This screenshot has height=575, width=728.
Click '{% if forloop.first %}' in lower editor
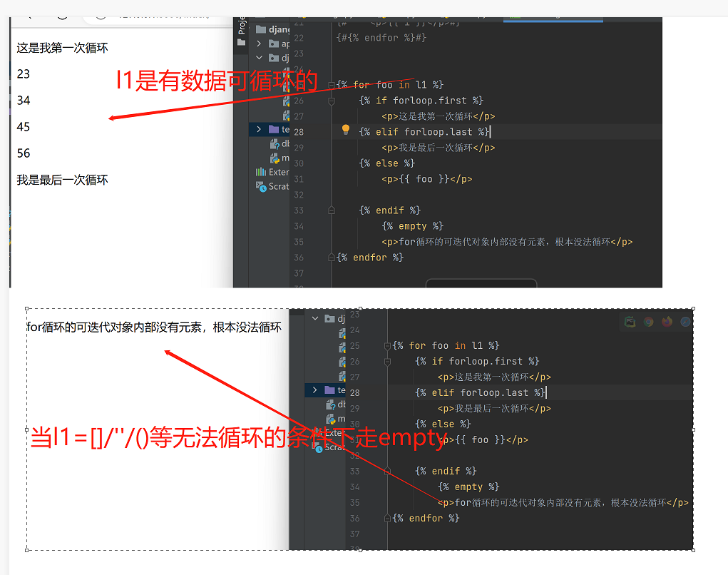[x=477, y=362]
